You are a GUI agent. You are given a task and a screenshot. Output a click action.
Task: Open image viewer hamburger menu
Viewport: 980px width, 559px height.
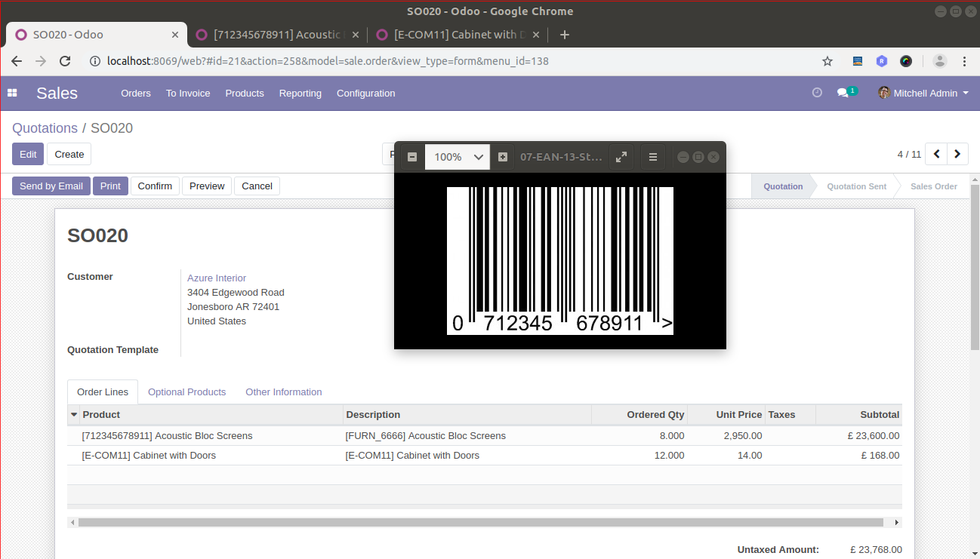point(653,157)
